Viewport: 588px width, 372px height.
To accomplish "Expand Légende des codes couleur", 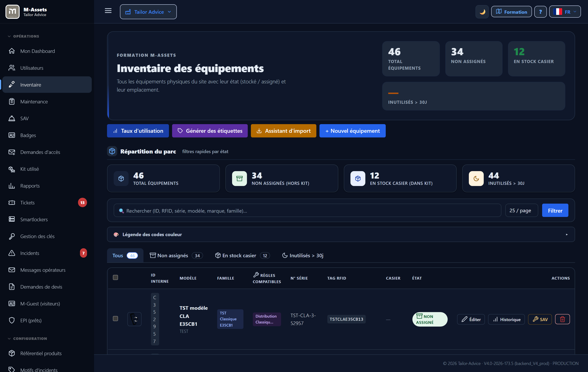I will (x=341, y=234).
